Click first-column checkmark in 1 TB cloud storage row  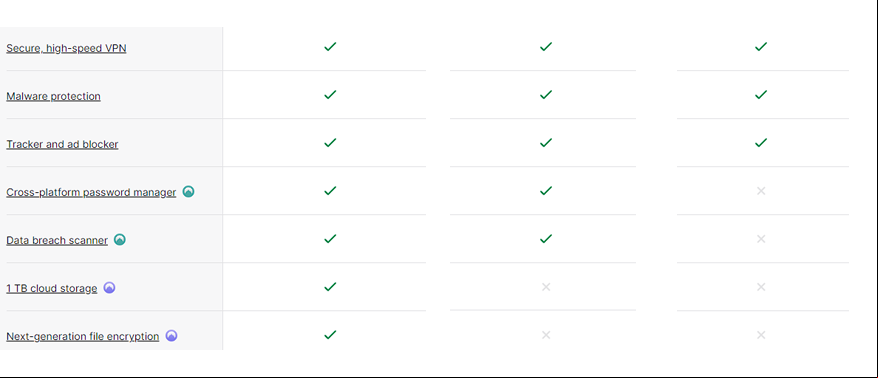point(330,287)
